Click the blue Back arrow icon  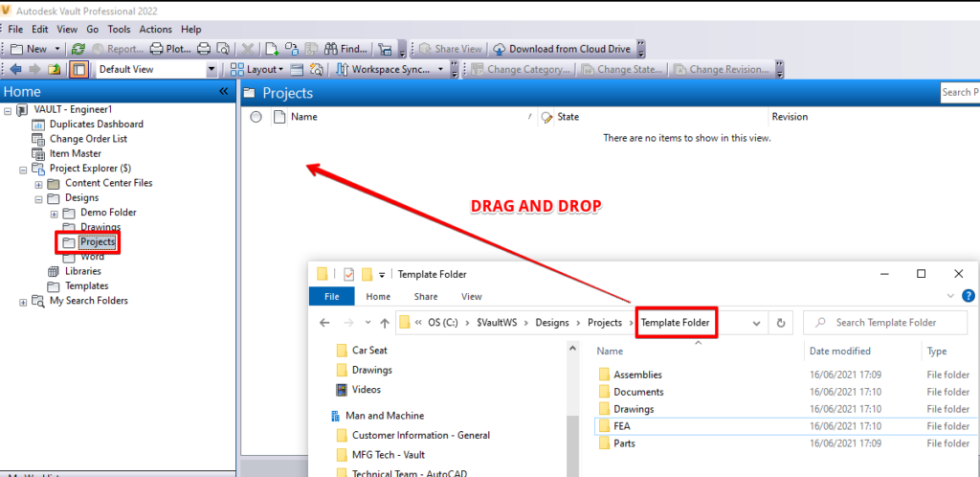[15, 69]
